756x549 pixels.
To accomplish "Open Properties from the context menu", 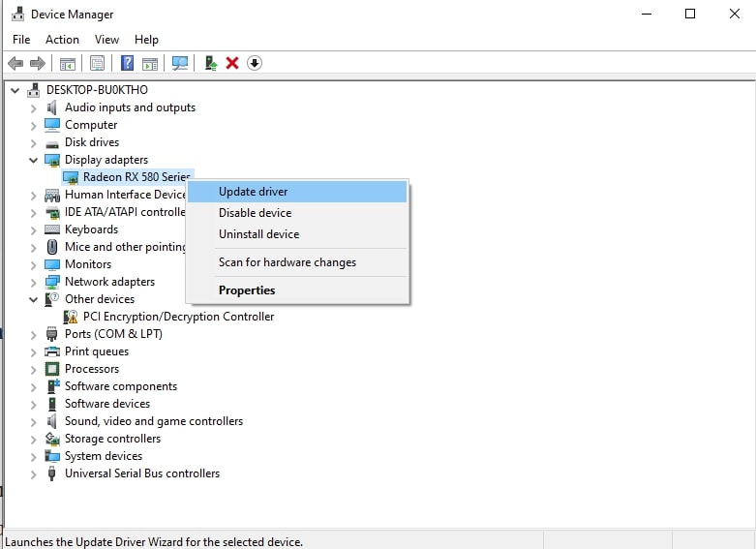I will click(x=247, y=290).
